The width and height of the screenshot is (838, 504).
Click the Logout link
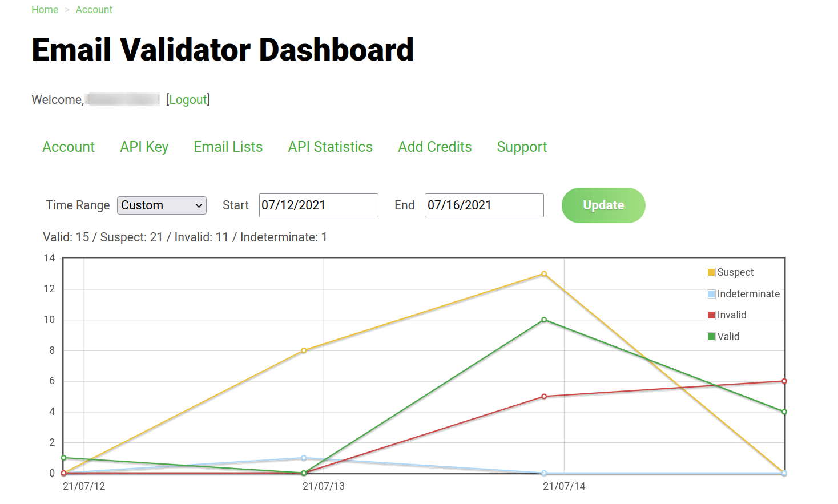(188, 99)
